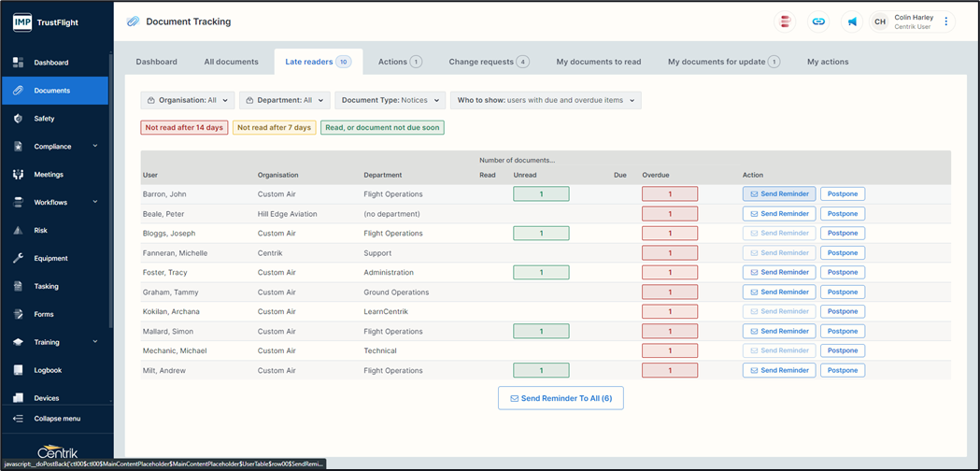
Task: Switch to the Change requests tab
Action: click(x=489, y=62)
